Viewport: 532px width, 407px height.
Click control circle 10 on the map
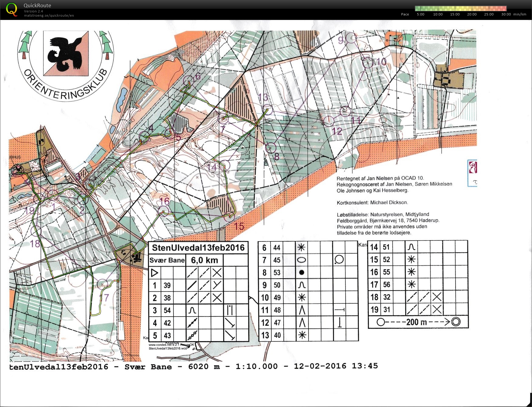368,63
